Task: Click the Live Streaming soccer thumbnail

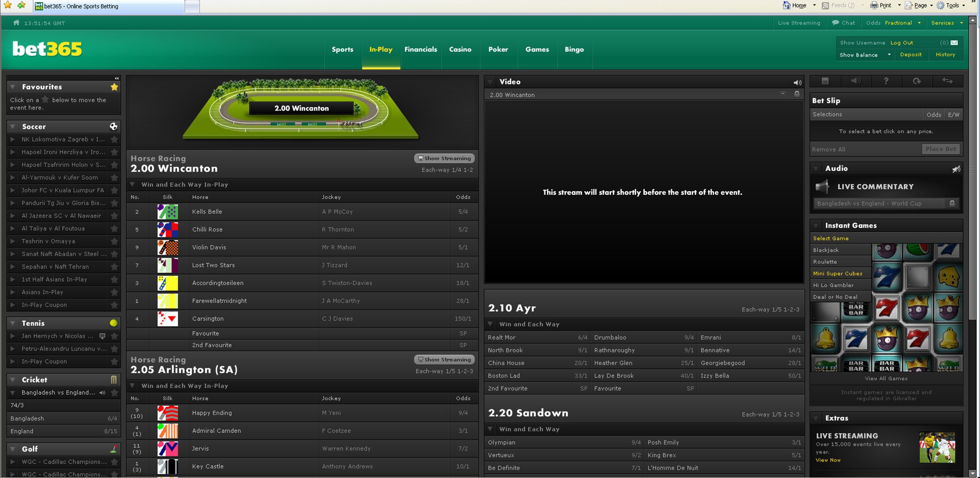Action: (x=937, y=447)
